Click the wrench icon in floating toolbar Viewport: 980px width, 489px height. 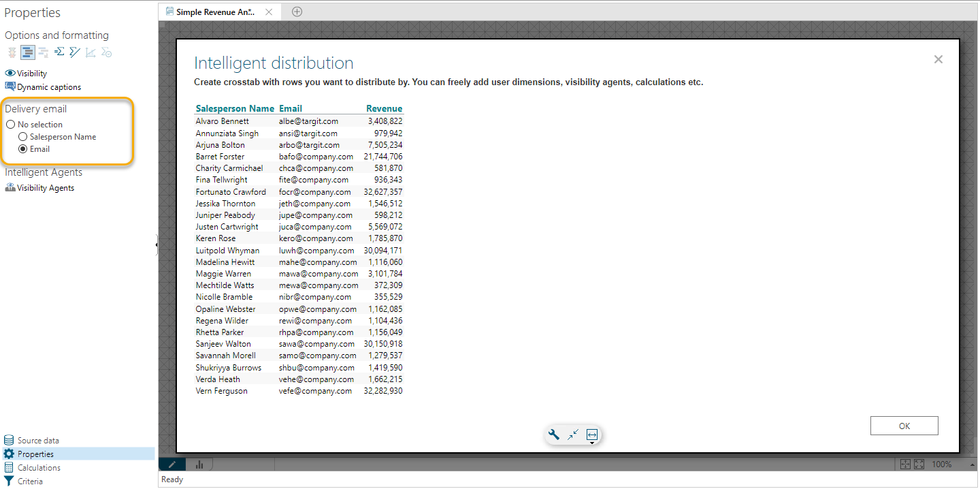pos(554,435)
